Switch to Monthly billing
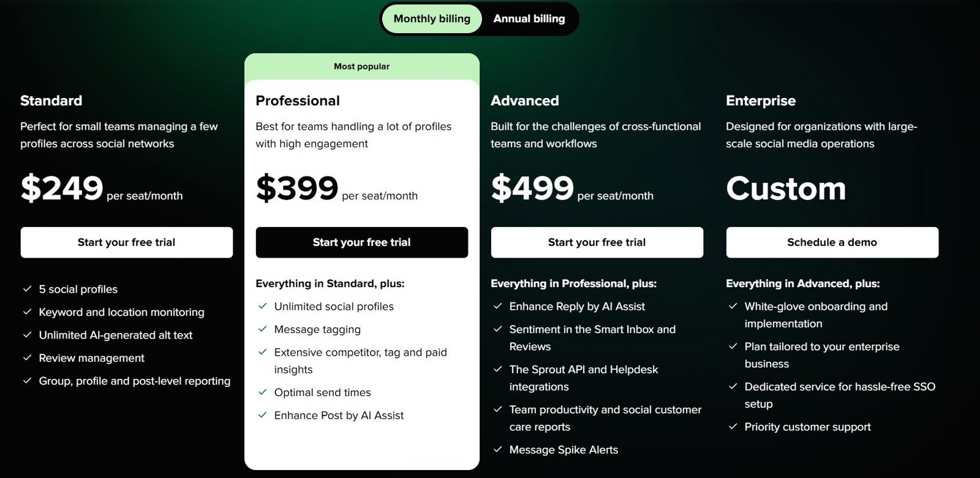The height and width of the screenshot is (478, 980). 432,19
